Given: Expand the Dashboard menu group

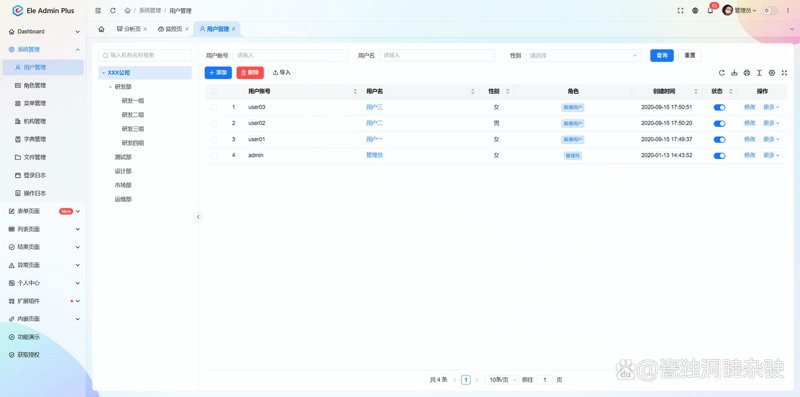Looking at the screenshot, I should pyautogui.click(x=43, y=32).
